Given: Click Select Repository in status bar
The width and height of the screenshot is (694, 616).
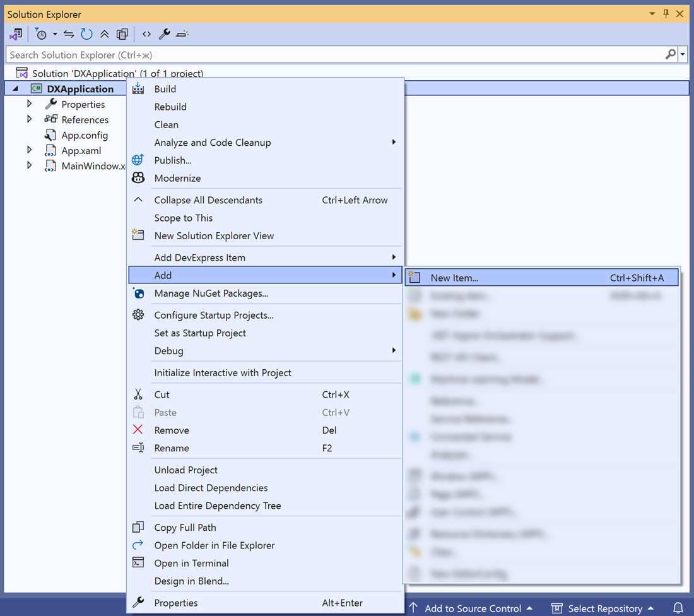Looking at the screenshot, I should tap(603, 608).
